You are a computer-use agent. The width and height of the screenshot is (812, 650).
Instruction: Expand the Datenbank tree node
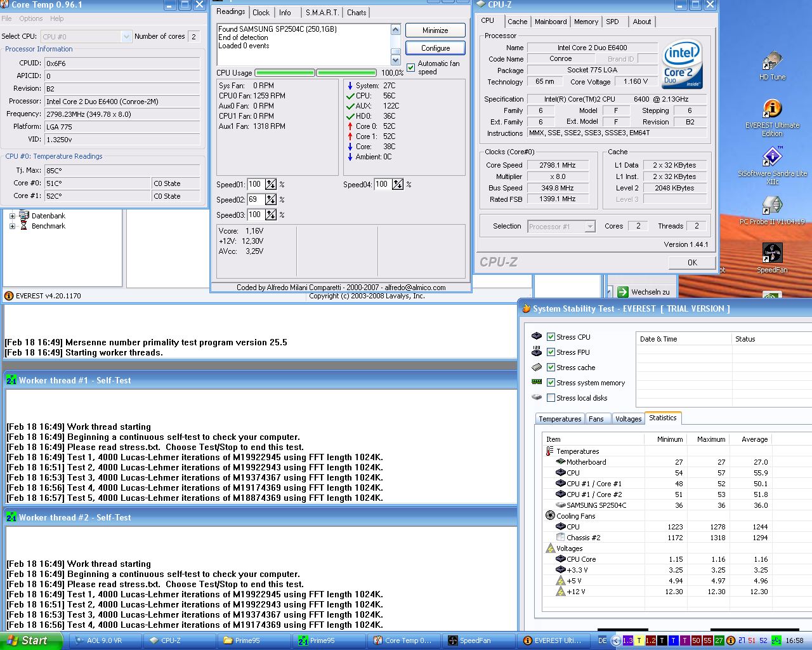click(12, 216)
